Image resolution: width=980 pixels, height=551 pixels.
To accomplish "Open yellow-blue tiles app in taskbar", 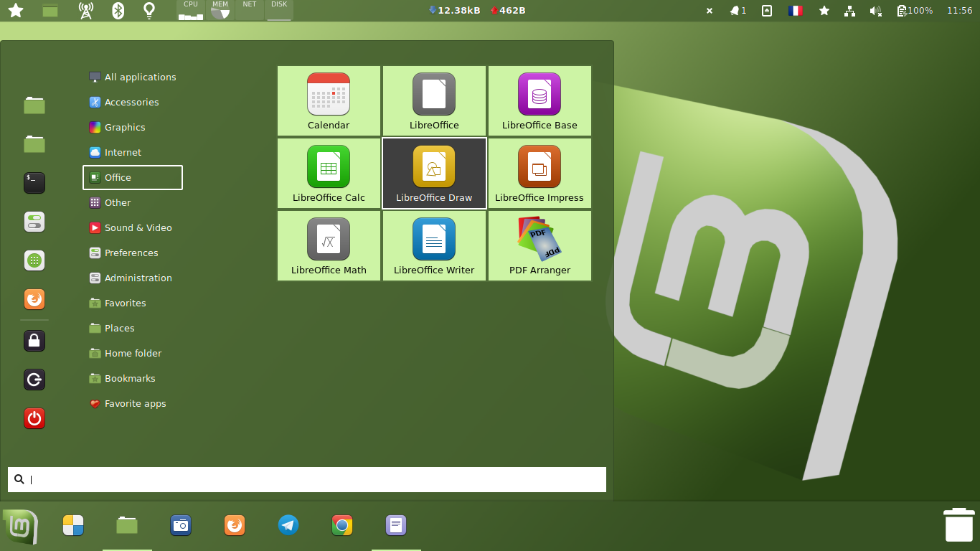I will pyautogui.click(x=73, y=526).
